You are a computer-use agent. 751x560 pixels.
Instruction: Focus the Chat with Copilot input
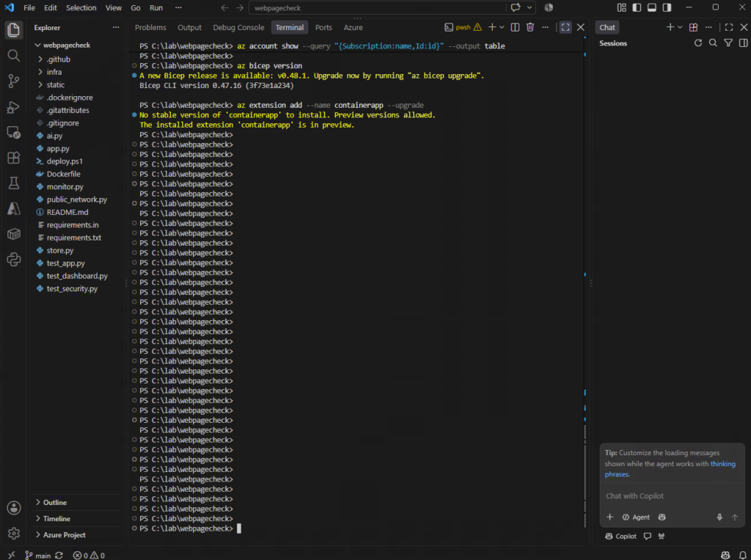[x=672, y=495]
